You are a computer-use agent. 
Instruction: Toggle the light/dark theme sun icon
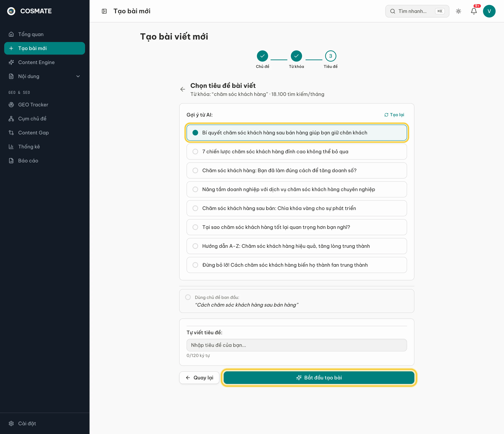click(458, 11)
